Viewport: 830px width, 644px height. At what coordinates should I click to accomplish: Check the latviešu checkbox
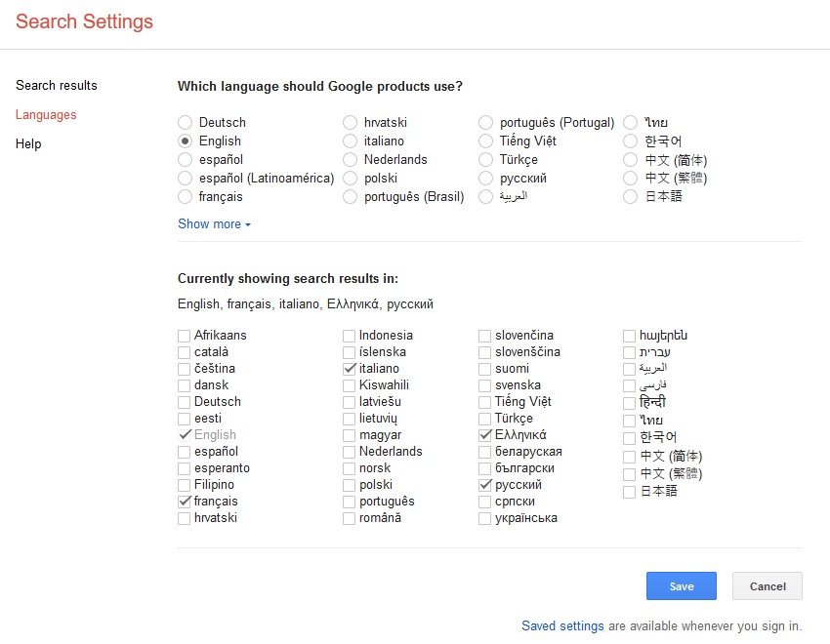pos(349,402)
